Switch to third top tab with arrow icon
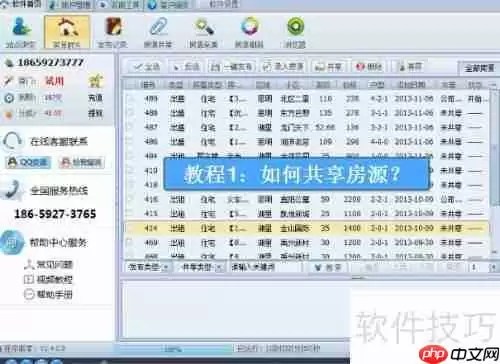Image resolution: width=500 pixels, height=364 pixels. [120, 5]
